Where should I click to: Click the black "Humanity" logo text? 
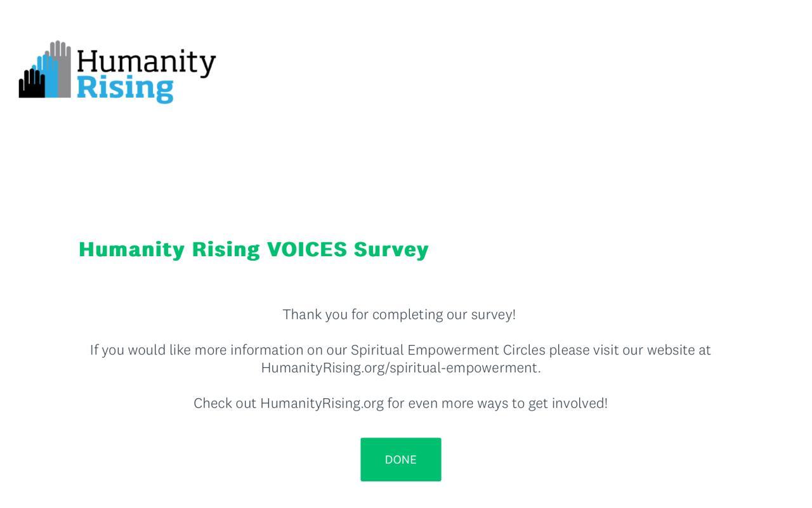point(146,63)
